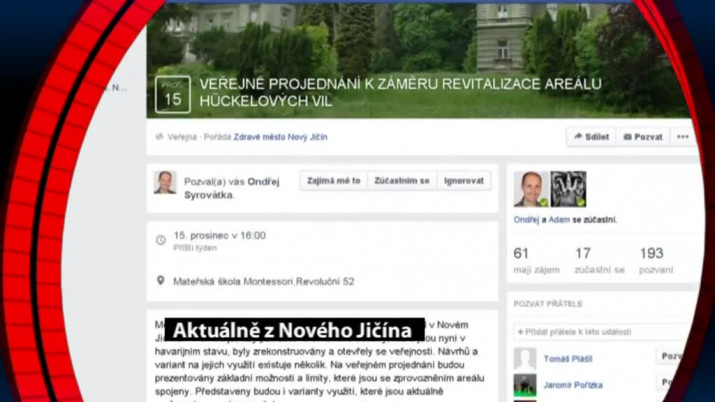The image size is (715, 402).
Task: Select the Zajímá mě to response
Action: tap(334, 181)
